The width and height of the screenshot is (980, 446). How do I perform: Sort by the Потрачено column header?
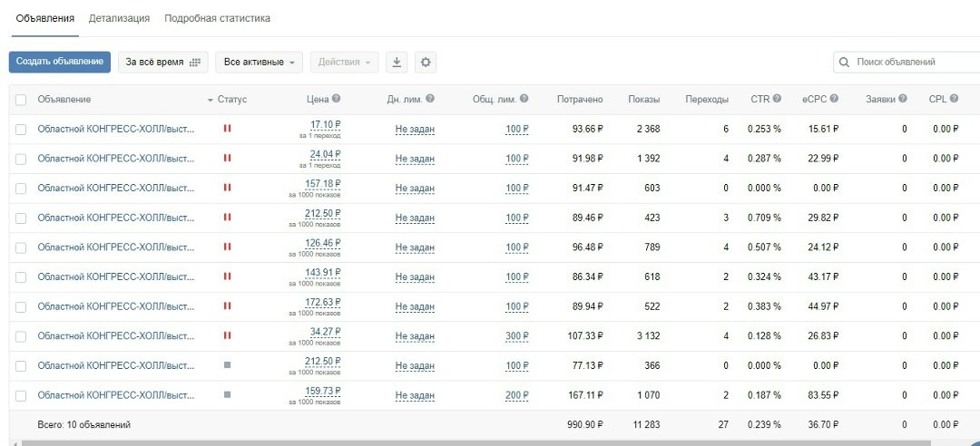point(579,100)
